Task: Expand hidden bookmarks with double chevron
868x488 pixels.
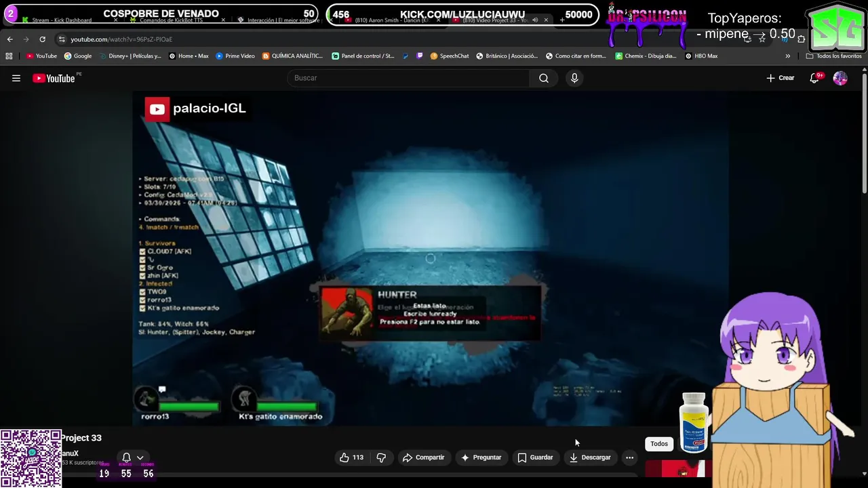Action: pyautogui.click(x=787, y=56)
